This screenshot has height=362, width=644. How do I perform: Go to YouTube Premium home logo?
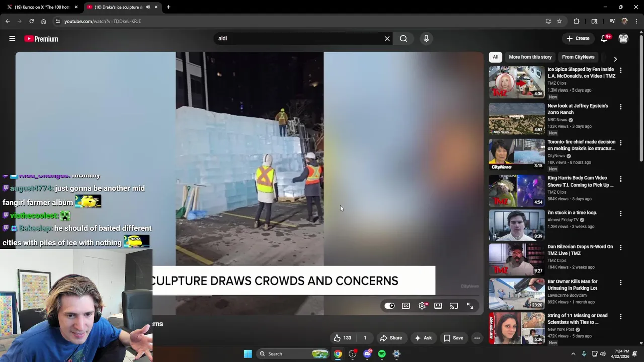pos(41,39)
